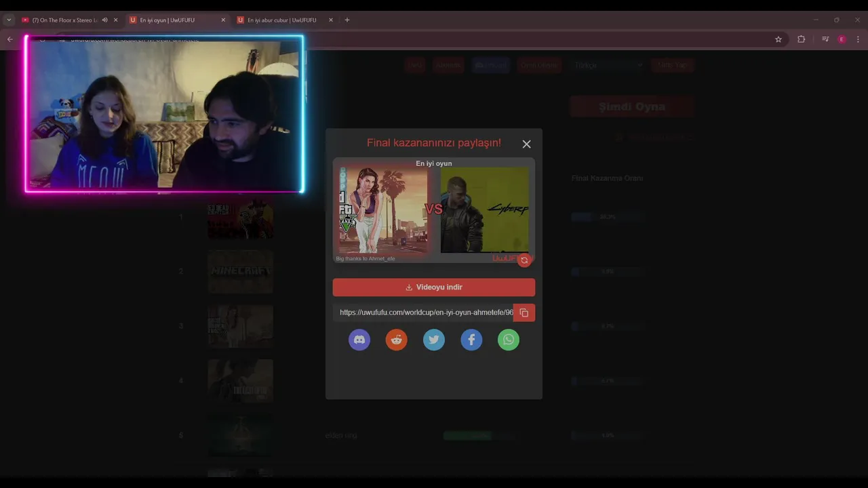Select the uwufufu share link field
868x488 pixels.
point(423,312)
